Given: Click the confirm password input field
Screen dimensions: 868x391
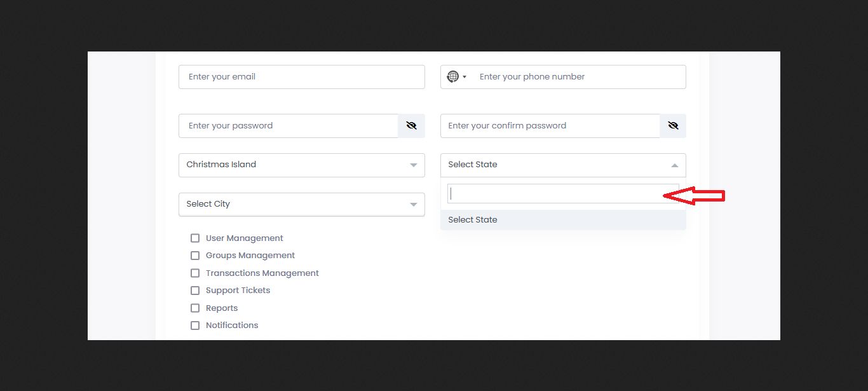Looking at the screenshot, I should point(550,126).
